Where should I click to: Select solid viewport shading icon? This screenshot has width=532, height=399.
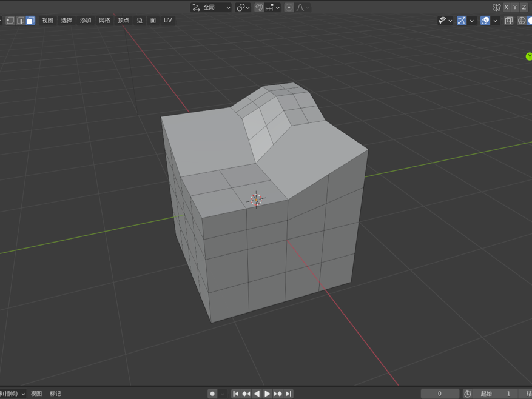(x=530, y=20)
